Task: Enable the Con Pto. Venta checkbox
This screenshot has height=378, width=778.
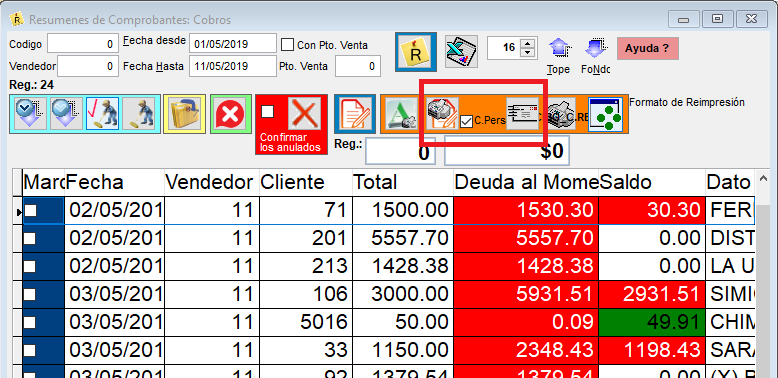Action: click(287, 45)
